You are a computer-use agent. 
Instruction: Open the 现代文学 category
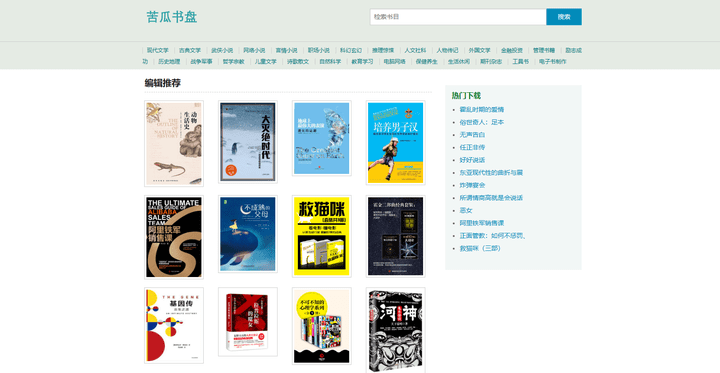pyautogui.click(x=158, y=51)
